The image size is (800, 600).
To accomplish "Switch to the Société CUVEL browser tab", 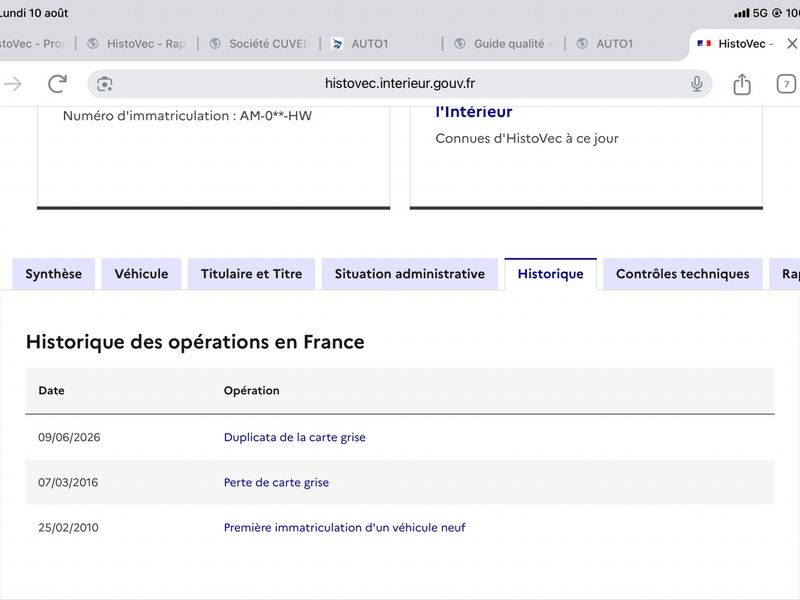I will point(259,44).
